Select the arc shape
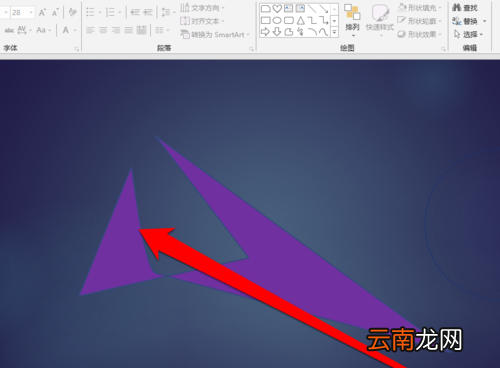500x368 pixels. [312, 32]
